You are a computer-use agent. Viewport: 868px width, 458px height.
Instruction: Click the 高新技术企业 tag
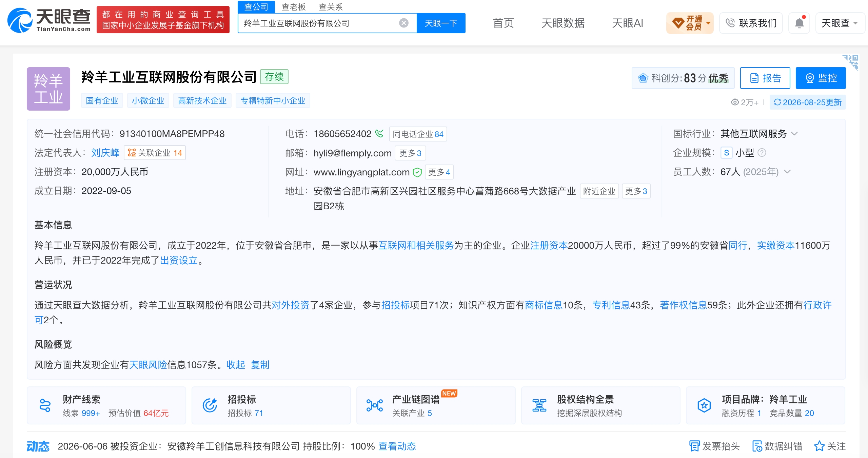point(202,101)
